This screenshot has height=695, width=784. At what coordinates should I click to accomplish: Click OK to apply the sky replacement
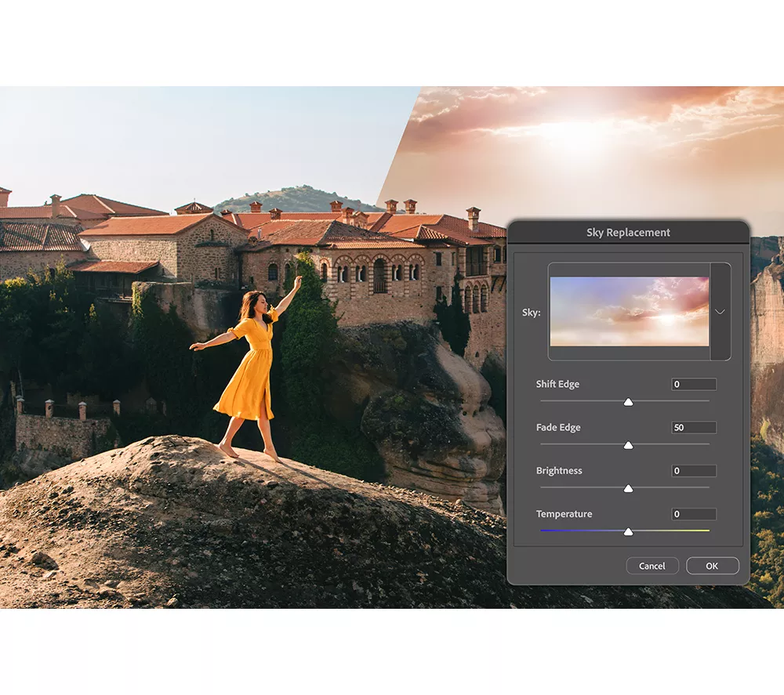click(712, 566)
